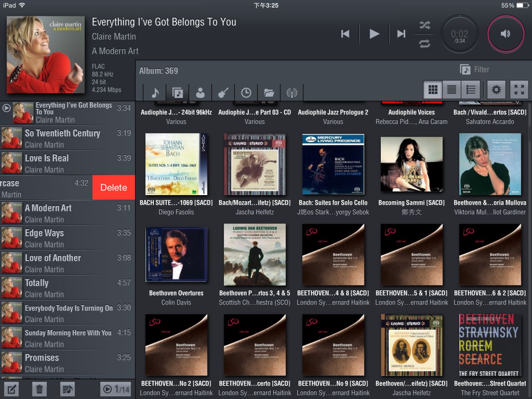The height and width of the screenshot is (399, 532).
Task: Select track "Totally" in playlist
Action: click(x=67, y=288)
